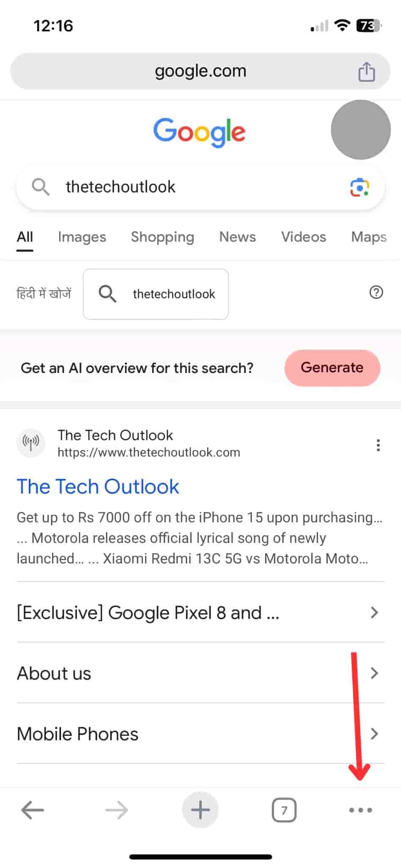Switch to the News tab
The image size is (401, 868).
click(237, 237)
